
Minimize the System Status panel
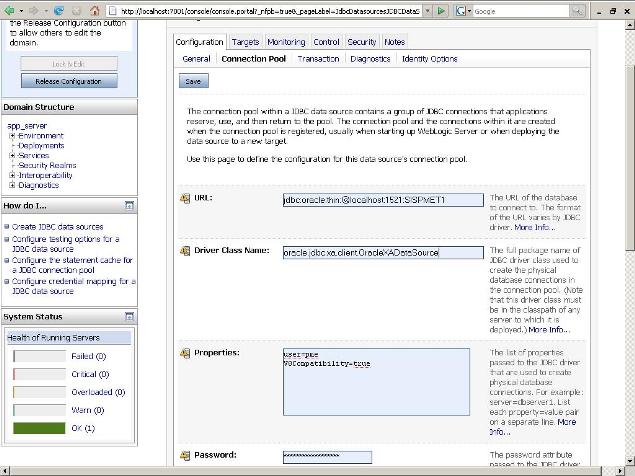click(x=129, y=316)
